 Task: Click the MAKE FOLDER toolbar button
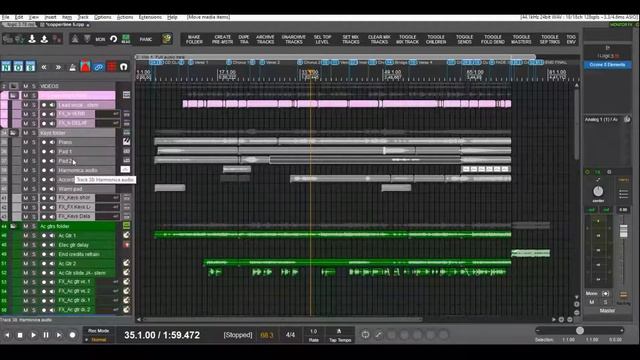click(194, 39)
